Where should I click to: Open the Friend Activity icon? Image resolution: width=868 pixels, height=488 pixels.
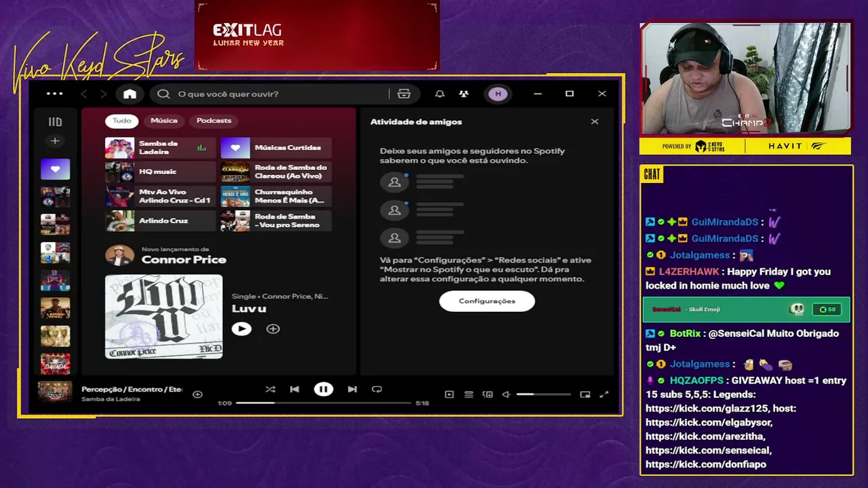point(464,94)
